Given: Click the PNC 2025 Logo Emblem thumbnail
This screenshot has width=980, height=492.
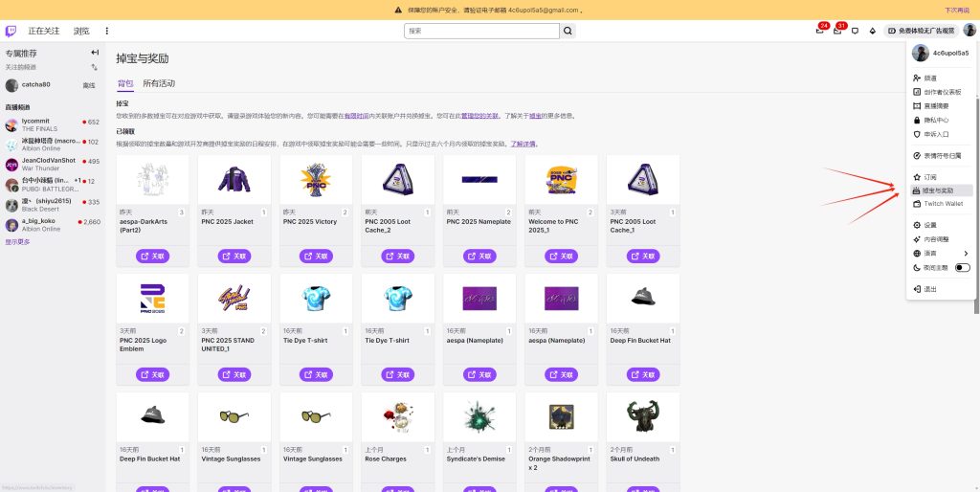Looking at the screenshot, I should (152, 299).
